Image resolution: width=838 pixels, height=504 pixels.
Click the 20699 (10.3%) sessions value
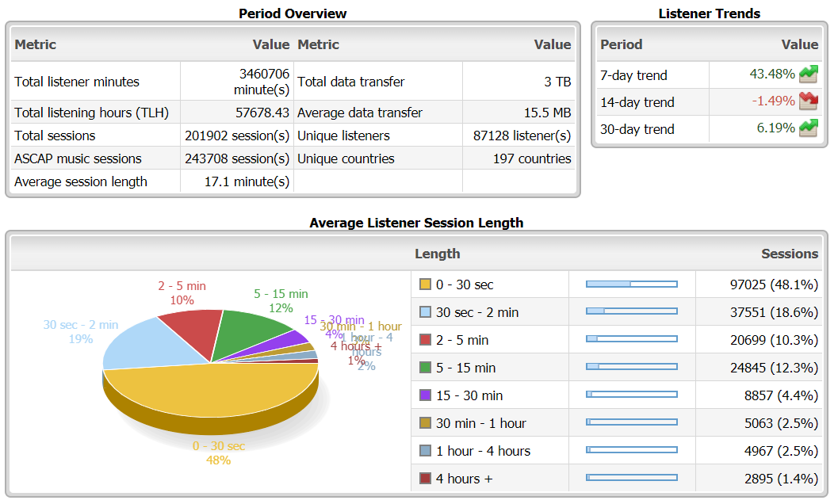click(774, 340)
